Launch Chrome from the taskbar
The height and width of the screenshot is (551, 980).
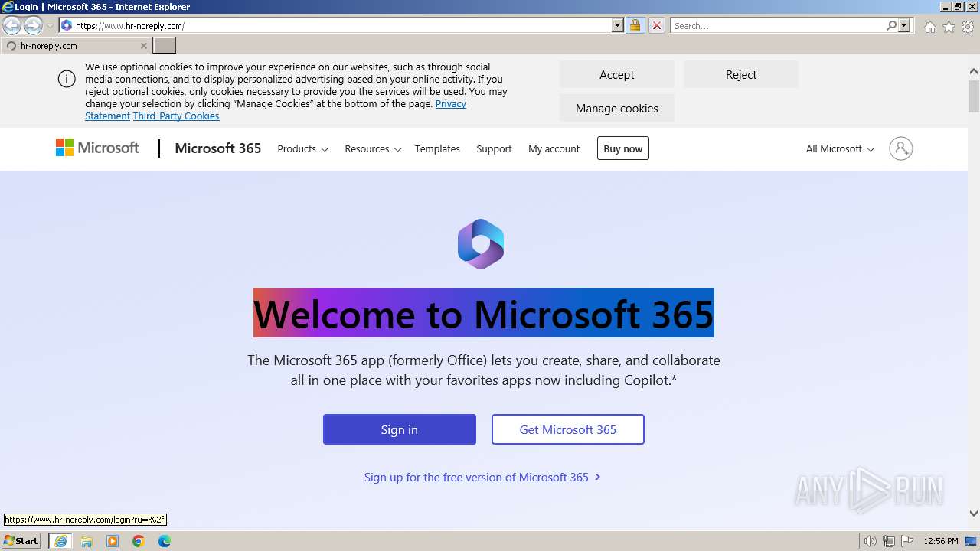[x=139, y=541]
